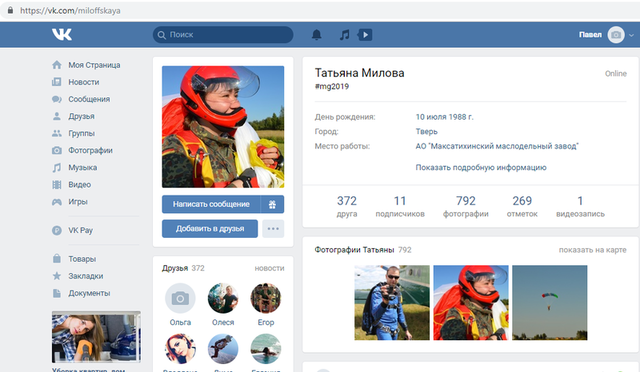This screenshot has height=372, width=640.
Task: Click the people icon beside Группы
Action: (57, 134)
